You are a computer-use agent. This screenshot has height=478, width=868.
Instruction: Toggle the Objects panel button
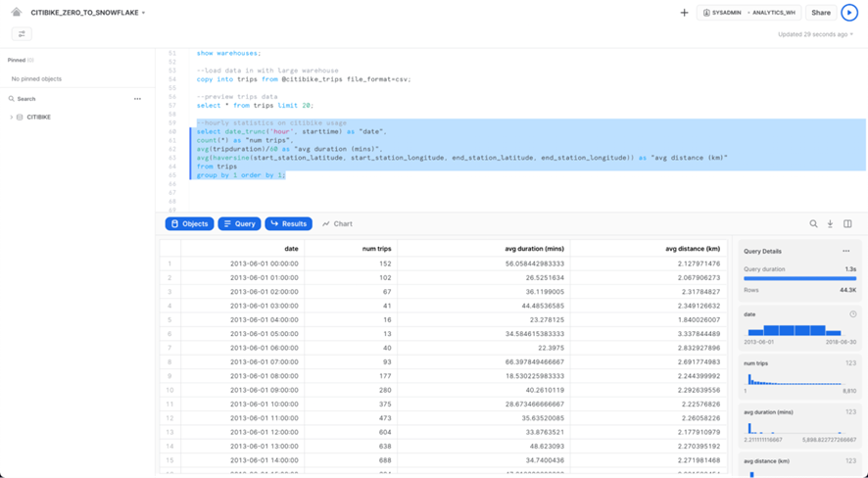point(189,224)
